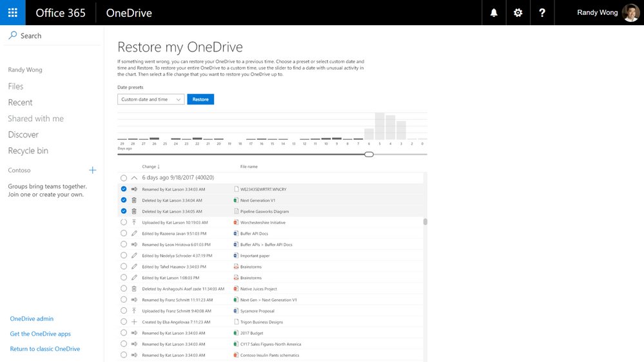Click Randy Wong profile photo

coord(630,13)
